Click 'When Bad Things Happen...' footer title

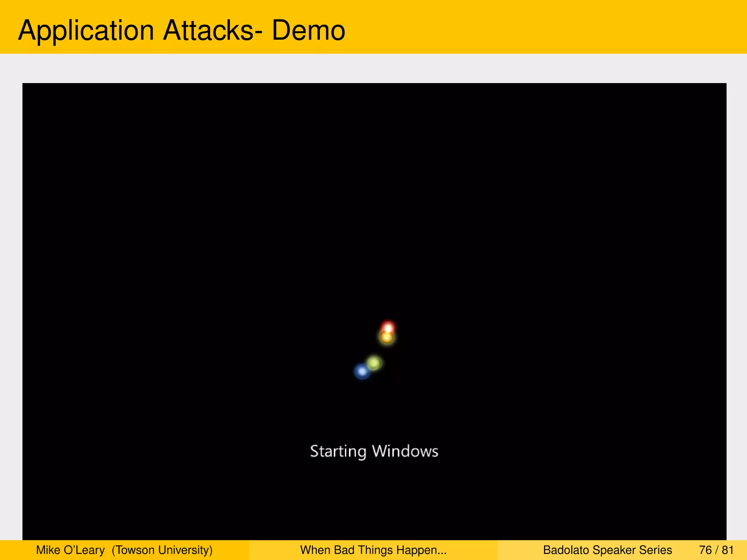[373, 550]
